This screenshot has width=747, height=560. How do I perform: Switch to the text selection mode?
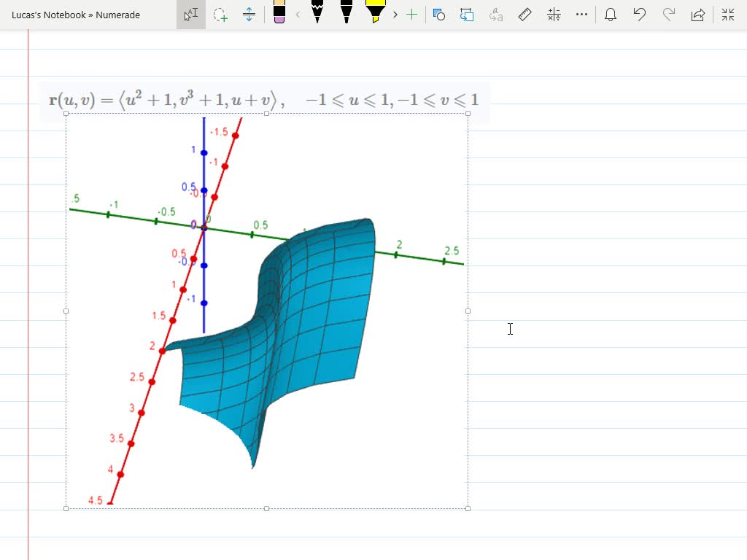pyautogui.click(x=190, y=15)
